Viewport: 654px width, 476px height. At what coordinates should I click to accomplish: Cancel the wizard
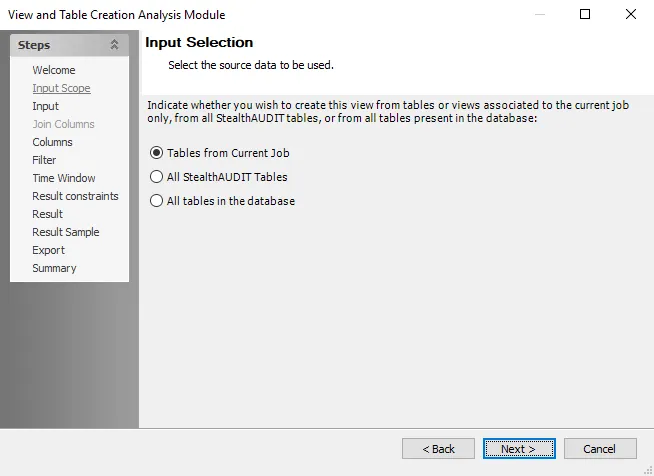click(600, 448)
